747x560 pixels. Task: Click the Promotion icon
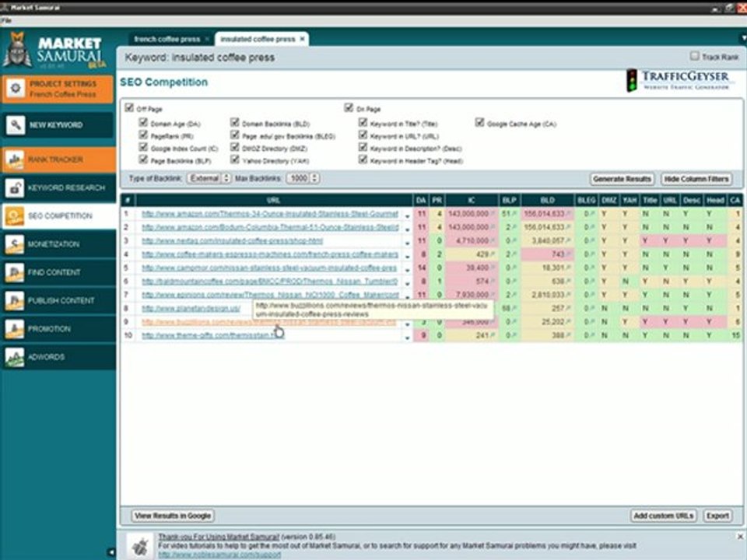15,328
